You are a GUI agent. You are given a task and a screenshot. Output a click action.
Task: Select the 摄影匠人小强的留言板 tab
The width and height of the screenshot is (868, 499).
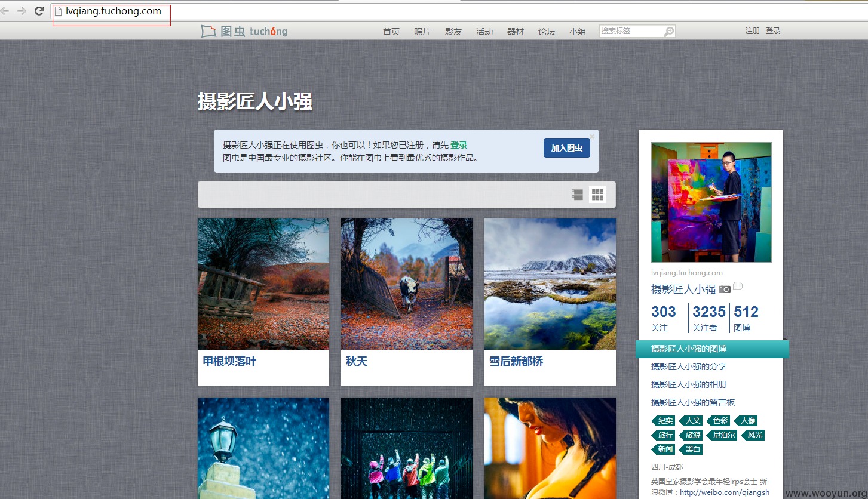[693, 402]
